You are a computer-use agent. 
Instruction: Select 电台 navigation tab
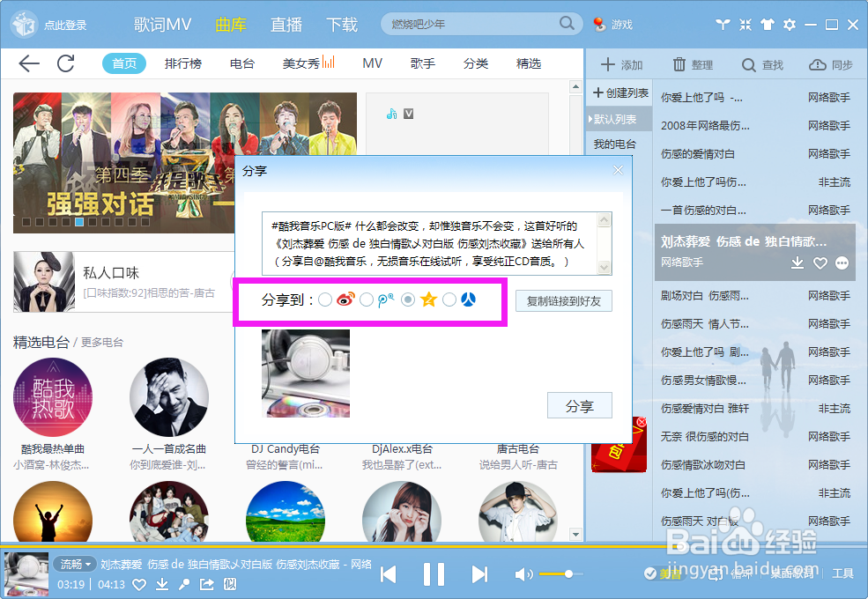(x=242, y=63)
